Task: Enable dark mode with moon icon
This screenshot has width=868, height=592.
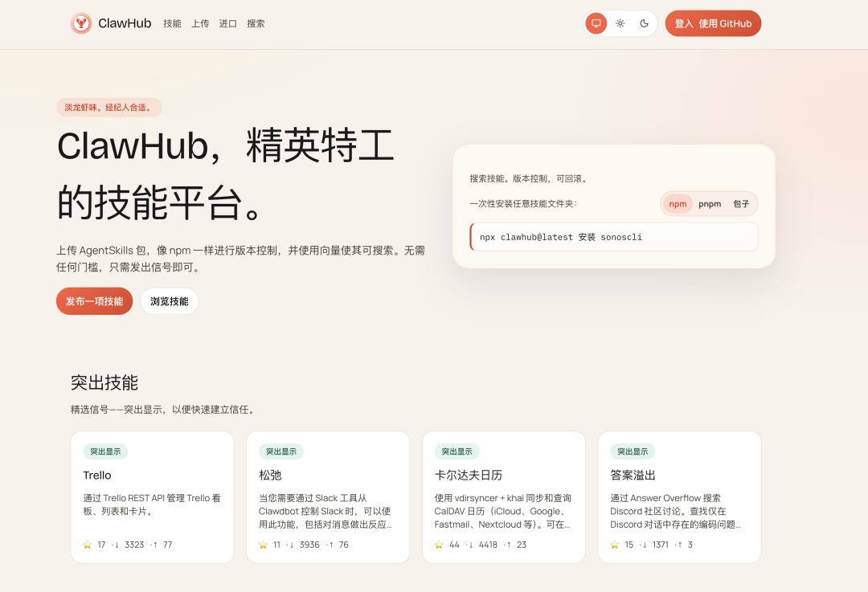Action: tap(644, 23)
